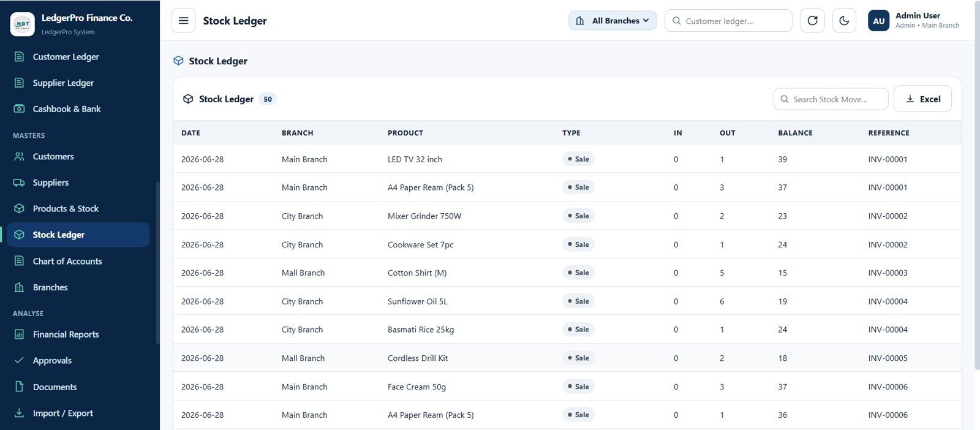
Task: Open Chart of Accounts
Action: 78,261
